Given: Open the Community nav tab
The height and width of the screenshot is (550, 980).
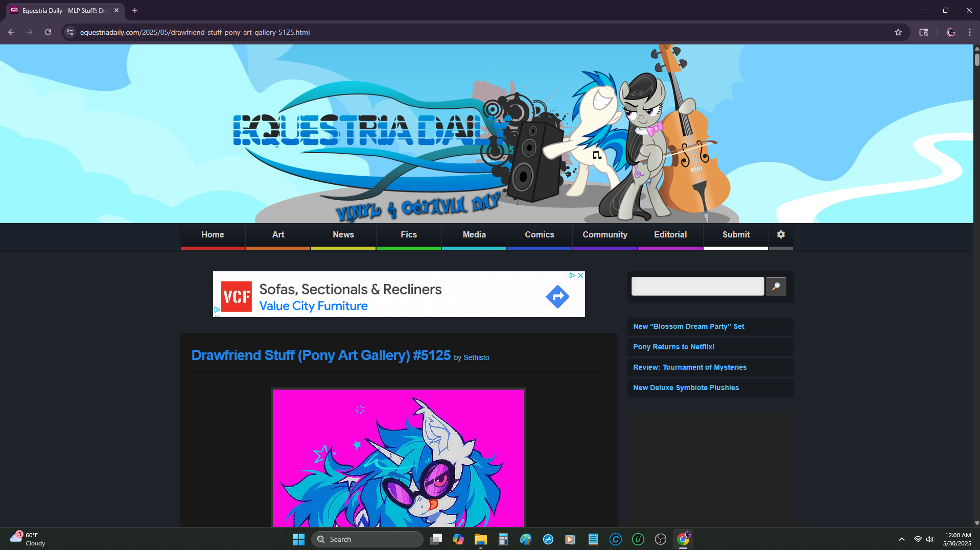Looking at the screenshot, I should [x=605, y=235].
